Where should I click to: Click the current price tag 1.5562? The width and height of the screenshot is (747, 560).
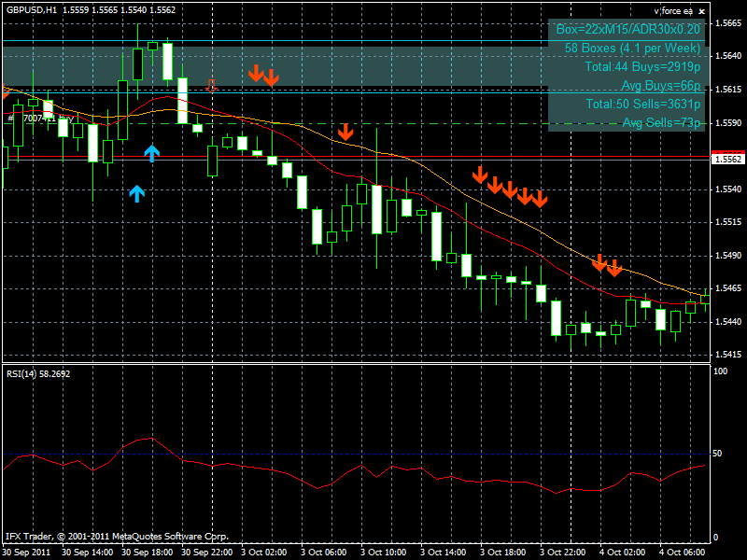click(x=727, y=160)
